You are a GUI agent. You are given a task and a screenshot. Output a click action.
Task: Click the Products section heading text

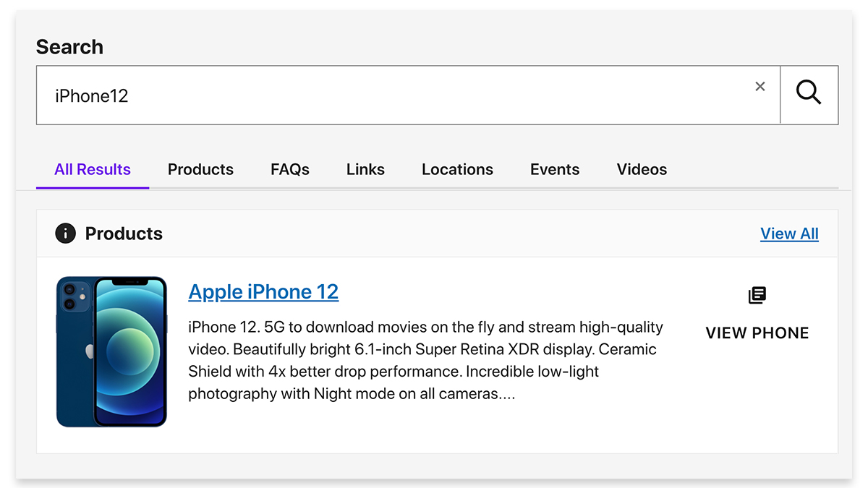124,234
